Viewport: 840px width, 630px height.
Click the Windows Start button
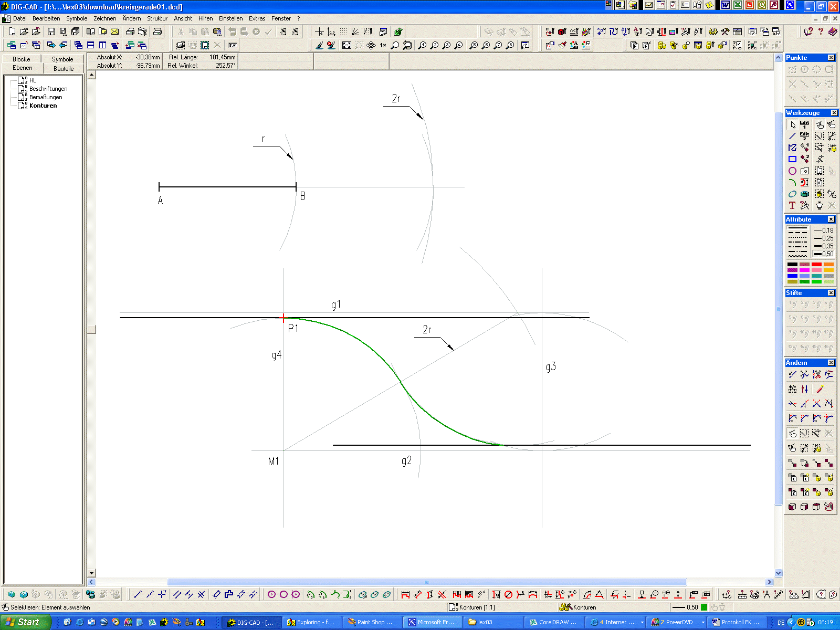pyautogui.click(x=25, y=622)
